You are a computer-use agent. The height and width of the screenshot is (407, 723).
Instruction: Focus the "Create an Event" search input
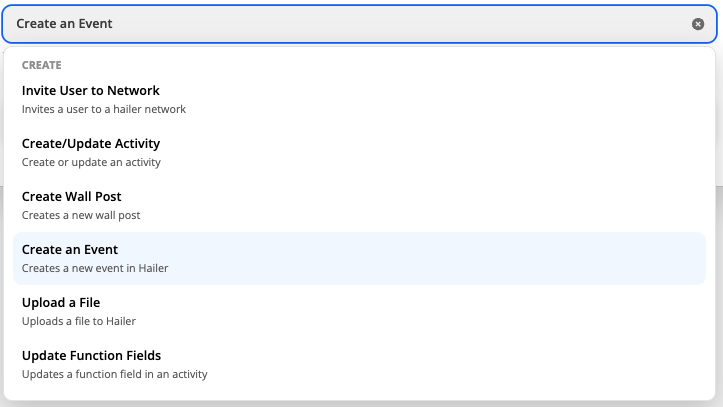tap(359, 24)
